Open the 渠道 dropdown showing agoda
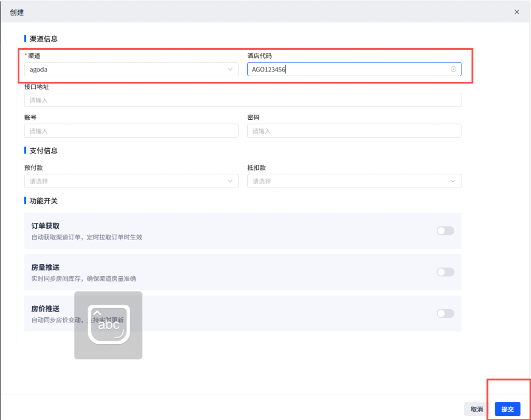 131,69
